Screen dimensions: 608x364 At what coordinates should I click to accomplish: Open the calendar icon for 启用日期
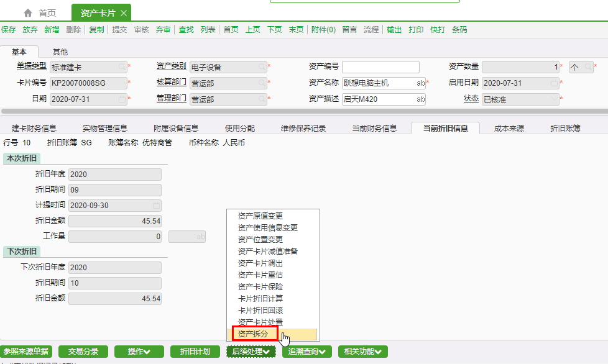553,83
